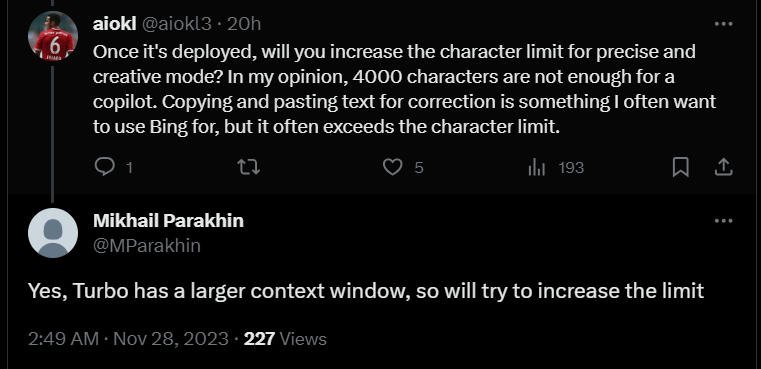The image size is (761, 369).
Task: Open analytics via the bar chart icon
Action: [536, 168]
